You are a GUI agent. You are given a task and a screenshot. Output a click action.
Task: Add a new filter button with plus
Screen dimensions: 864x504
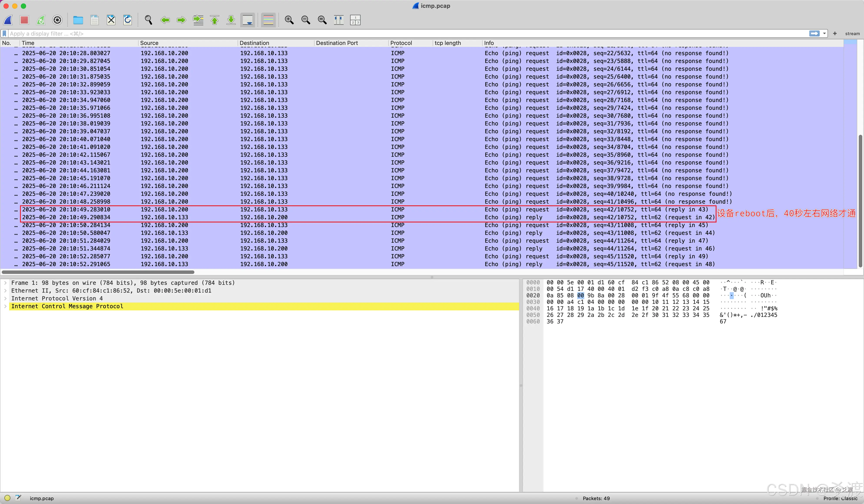click(x=835, y=34)
